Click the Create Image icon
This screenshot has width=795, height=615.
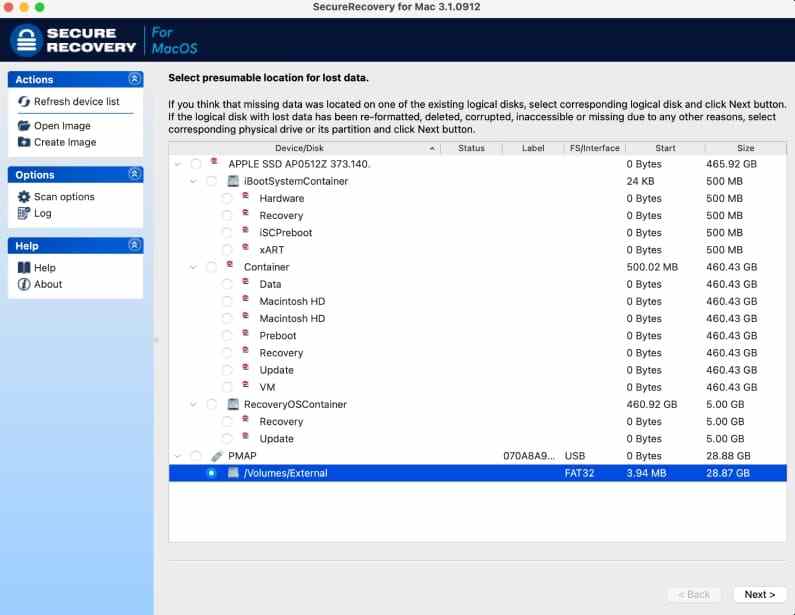[24, 142]
